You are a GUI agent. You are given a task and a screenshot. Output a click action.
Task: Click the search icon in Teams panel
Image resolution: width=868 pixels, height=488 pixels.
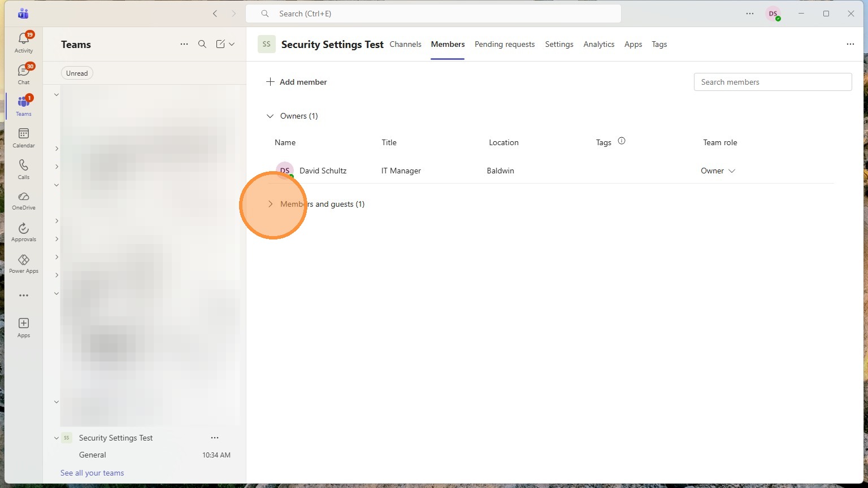point(202,44)
